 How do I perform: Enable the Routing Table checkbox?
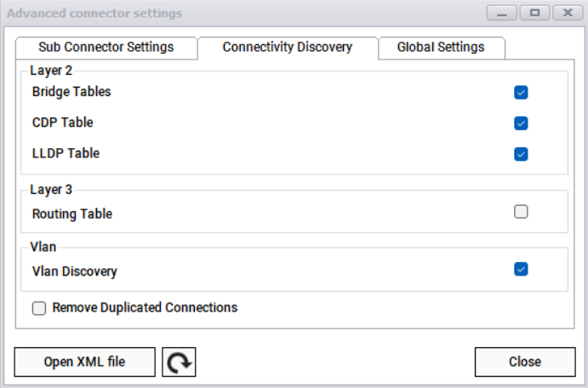coord(521,212)
